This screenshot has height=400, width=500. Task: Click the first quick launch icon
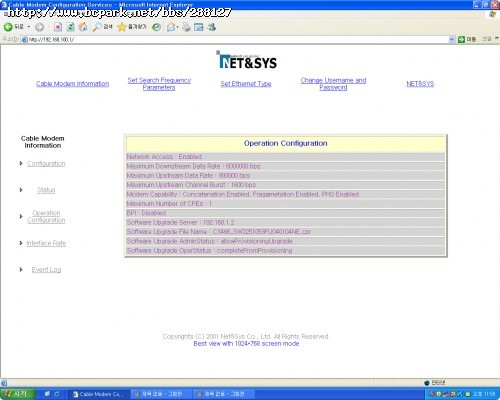[x=48, y=394]
